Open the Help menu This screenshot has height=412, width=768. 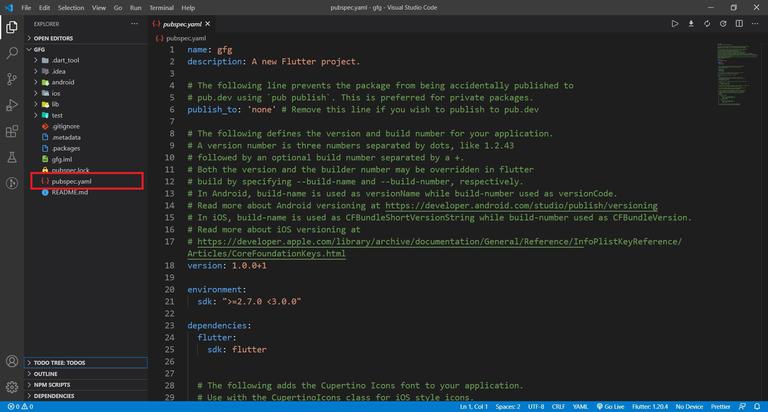click(188, 8)
